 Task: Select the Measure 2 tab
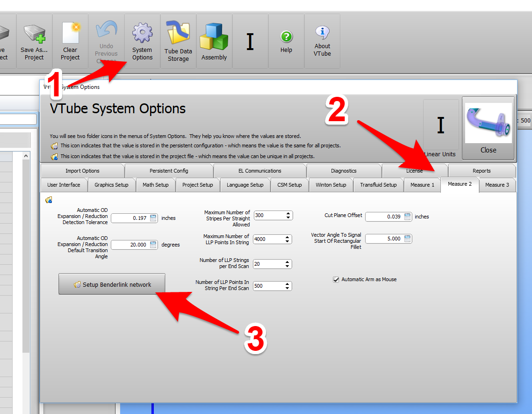point(460,184)
